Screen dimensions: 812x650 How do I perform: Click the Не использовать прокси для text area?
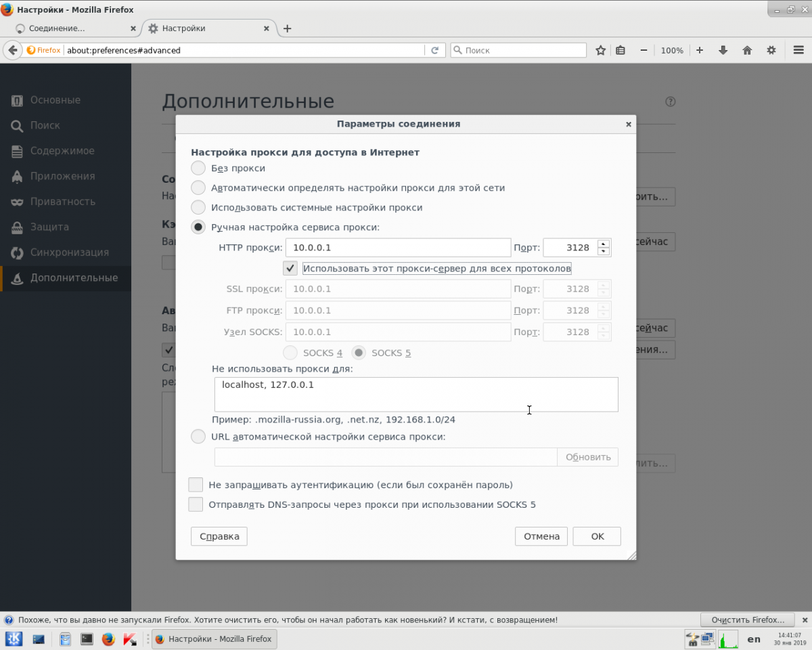[416, 394]
